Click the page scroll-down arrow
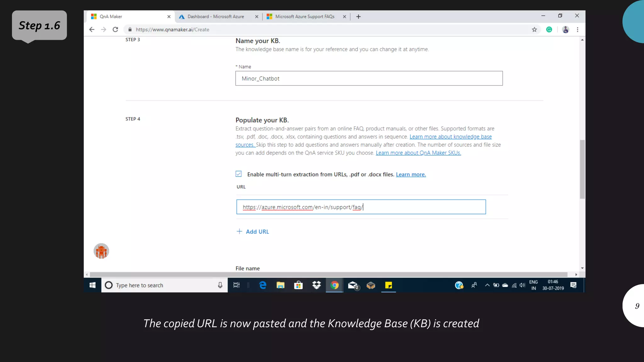Viewport: 644px width, 362px height. tap(582, 268)
